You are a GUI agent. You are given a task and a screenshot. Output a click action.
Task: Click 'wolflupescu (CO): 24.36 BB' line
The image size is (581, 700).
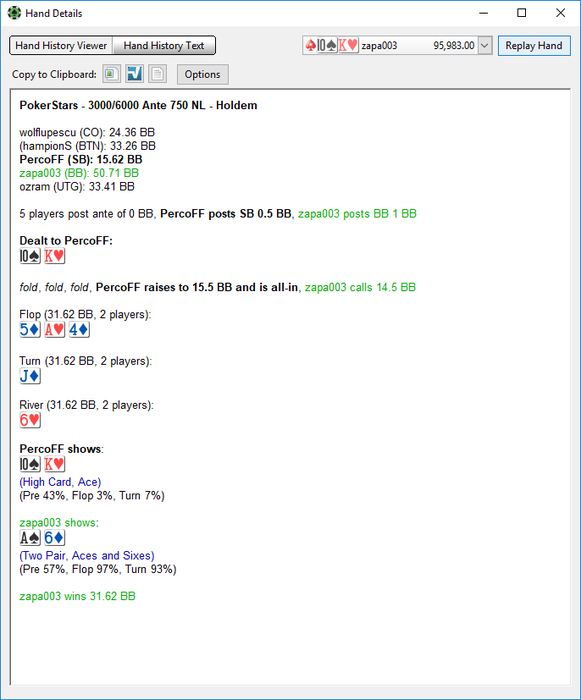click(87, 133)
